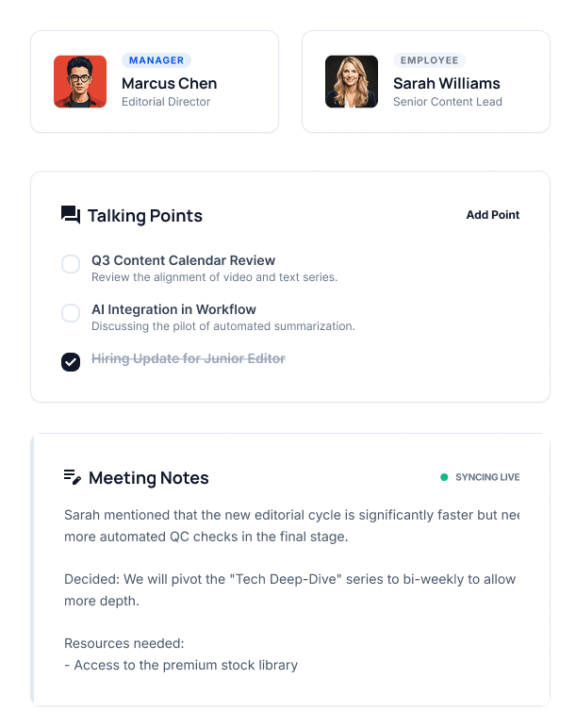Select the Sarah Williams name
Viewport: 576px width, 728px height.
(x=447, y=83)
